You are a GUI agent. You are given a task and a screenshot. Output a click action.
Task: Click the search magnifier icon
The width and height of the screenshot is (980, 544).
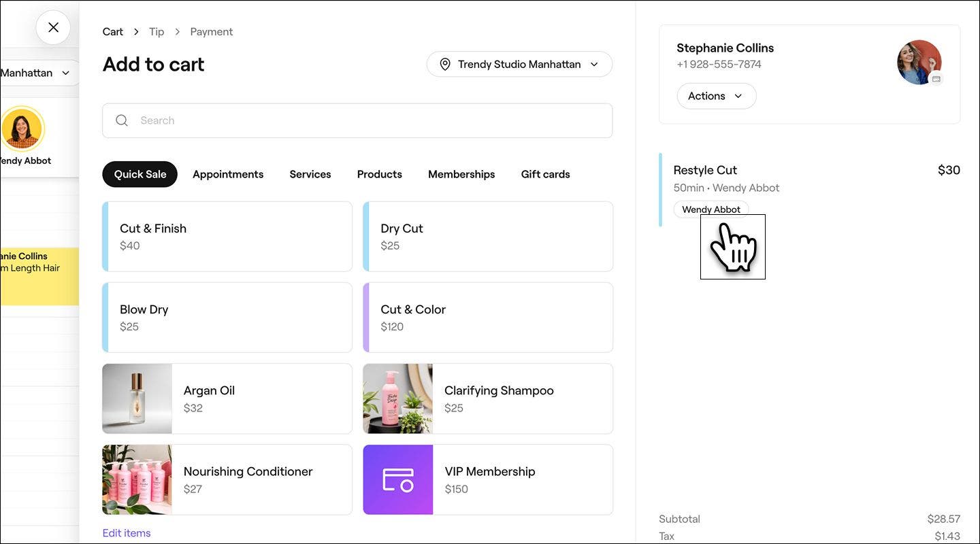coord(122,120)
